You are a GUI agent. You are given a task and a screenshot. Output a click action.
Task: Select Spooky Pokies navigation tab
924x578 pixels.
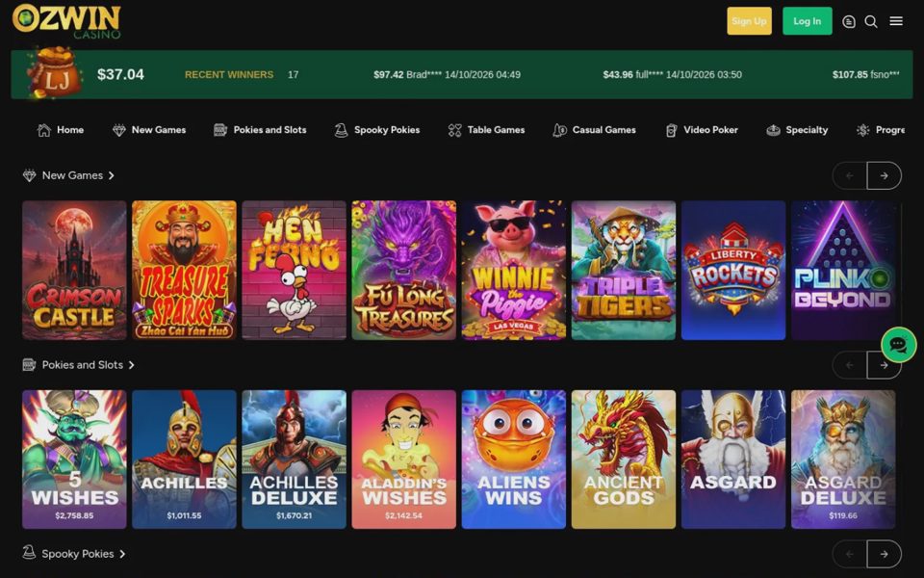click(x=377, y=130)
